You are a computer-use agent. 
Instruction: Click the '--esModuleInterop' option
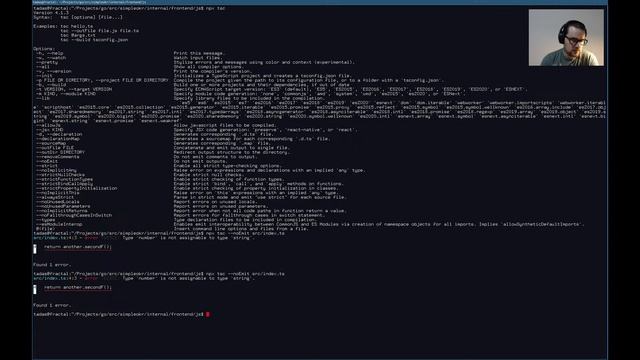(x=59, y=224)
